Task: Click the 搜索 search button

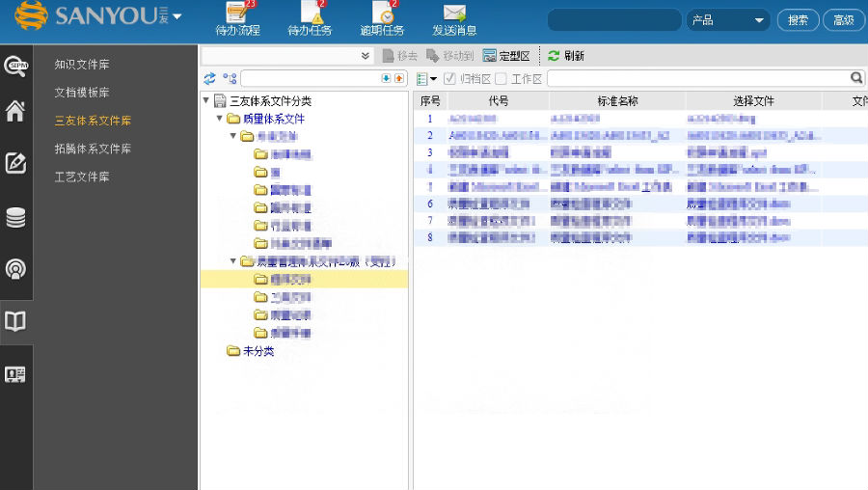Action: (798, 20)
